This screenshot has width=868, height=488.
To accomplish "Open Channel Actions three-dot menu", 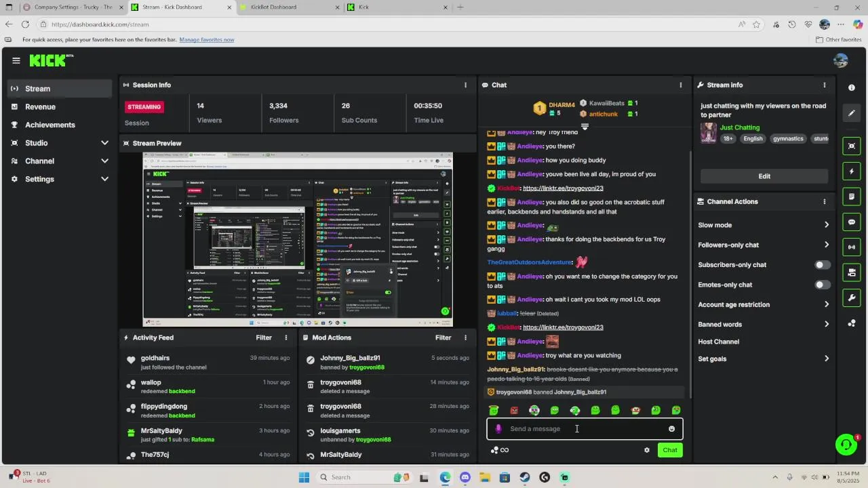I will pyautogui.click(x=825, y=201).
